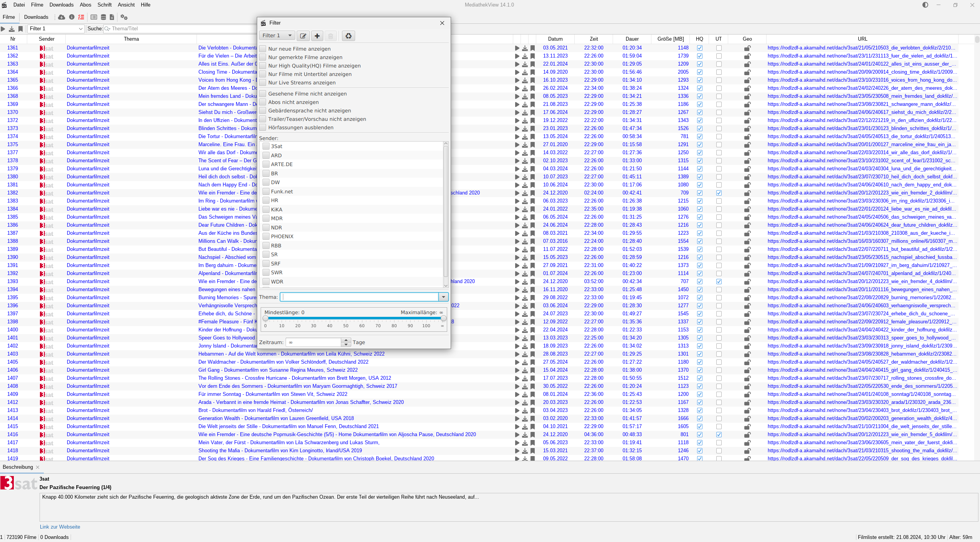The height and width of the screenshot is (542, 980).
Task: Click the cloud download film list icon
Action: tap(61, 17)
